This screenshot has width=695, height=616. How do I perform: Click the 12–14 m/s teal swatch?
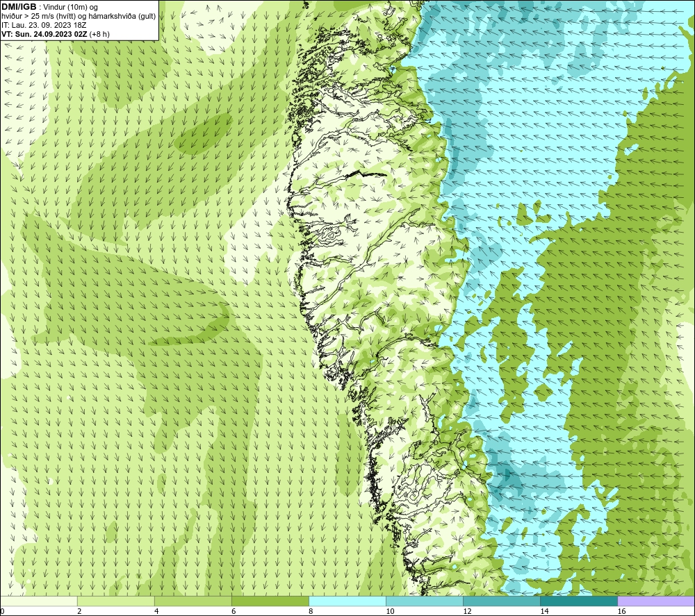(x=502, y=601)
